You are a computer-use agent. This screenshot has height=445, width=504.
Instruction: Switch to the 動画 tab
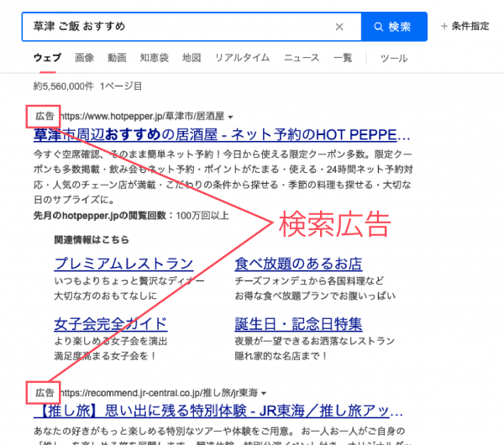[117, 58]
